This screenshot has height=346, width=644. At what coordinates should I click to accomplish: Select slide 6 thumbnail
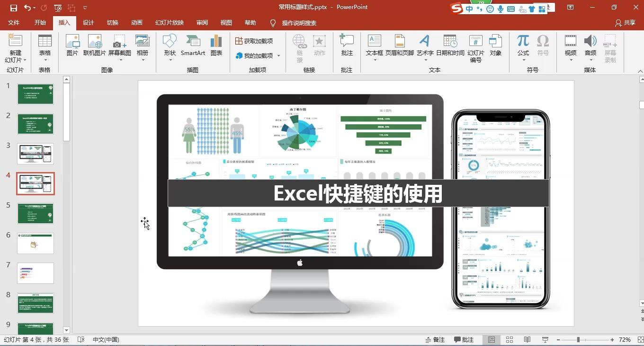pyautogui.click(x=36, y=243)
